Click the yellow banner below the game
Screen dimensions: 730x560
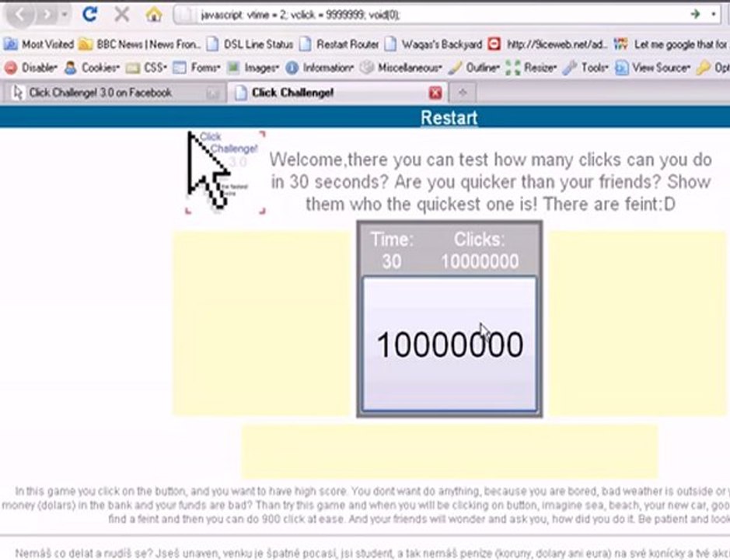click(x=449, y=451)
